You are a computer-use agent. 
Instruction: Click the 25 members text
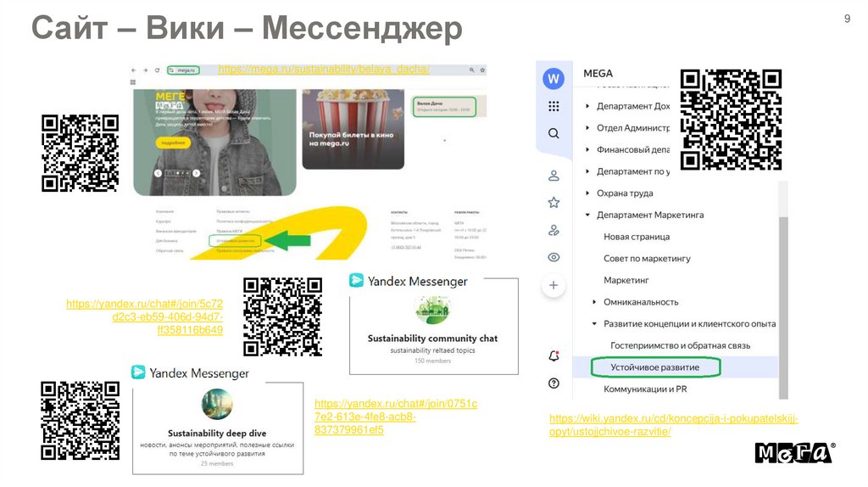[x=217, y=464]
